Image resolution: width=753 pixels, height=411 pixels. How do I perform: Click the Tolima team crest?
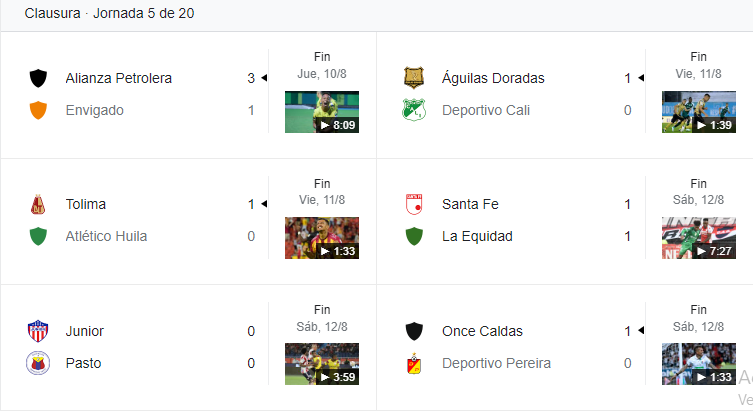click(38, 204)
